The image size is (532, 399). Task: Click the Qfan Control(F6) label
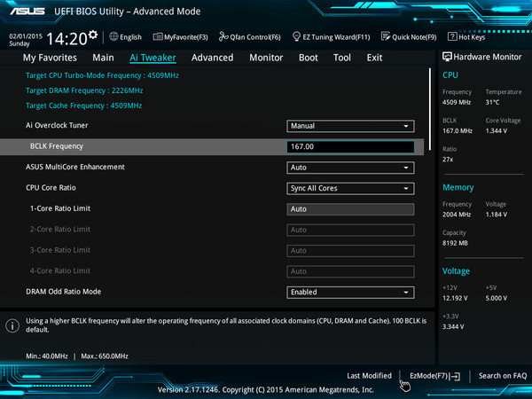tap(255, 37)
